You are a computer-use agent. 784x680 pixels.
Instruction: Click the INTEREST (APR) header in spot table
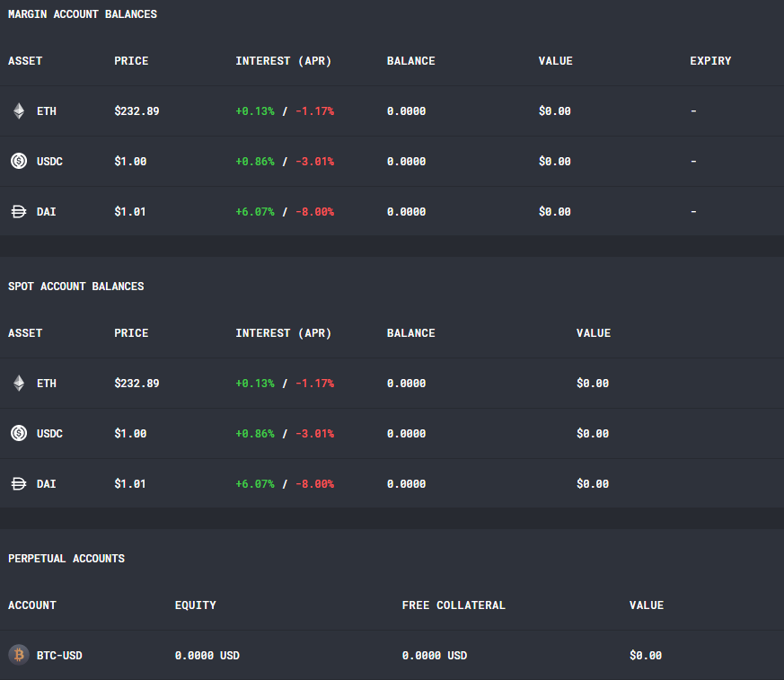click(x=284, y=332)
